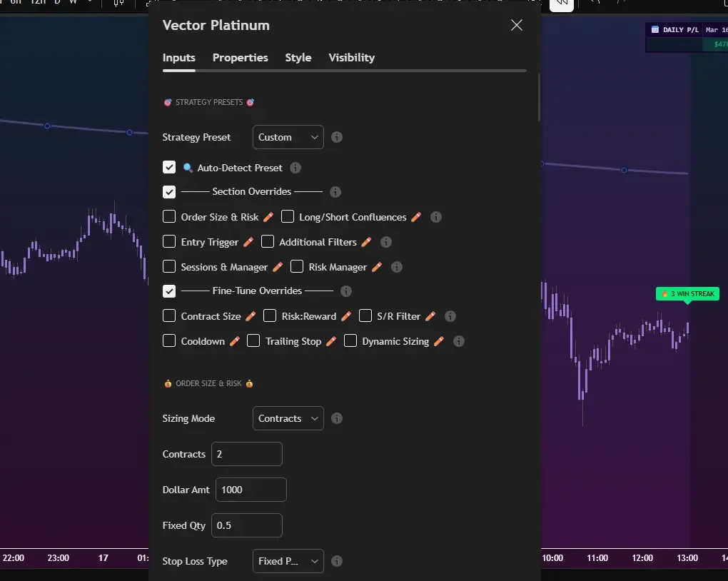
Task: Open the Strategy Preset dropdown
Action: tap(288, 137)
